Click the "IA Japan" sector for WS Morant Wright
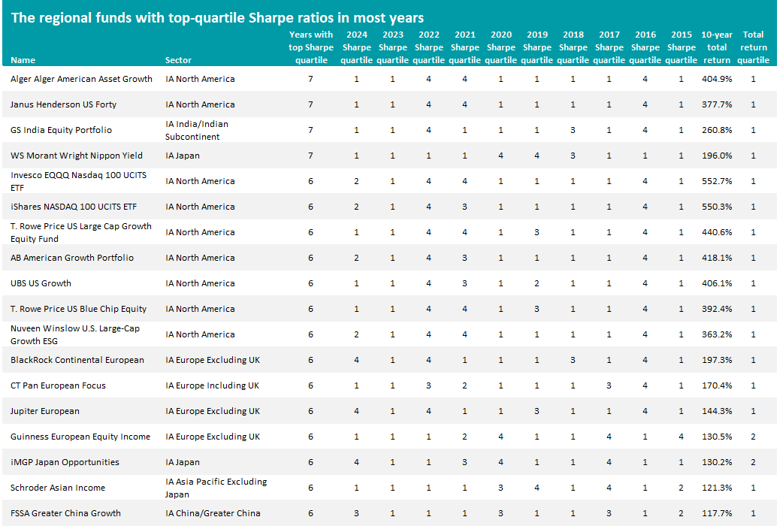The image size is (783, 532). pyautogui.click(x=183, y=156)
